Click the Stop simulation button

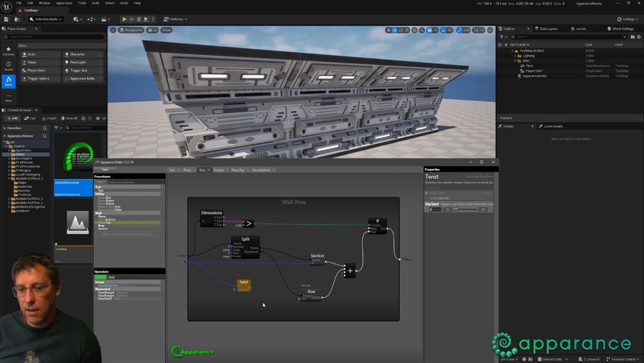[139, 19]
